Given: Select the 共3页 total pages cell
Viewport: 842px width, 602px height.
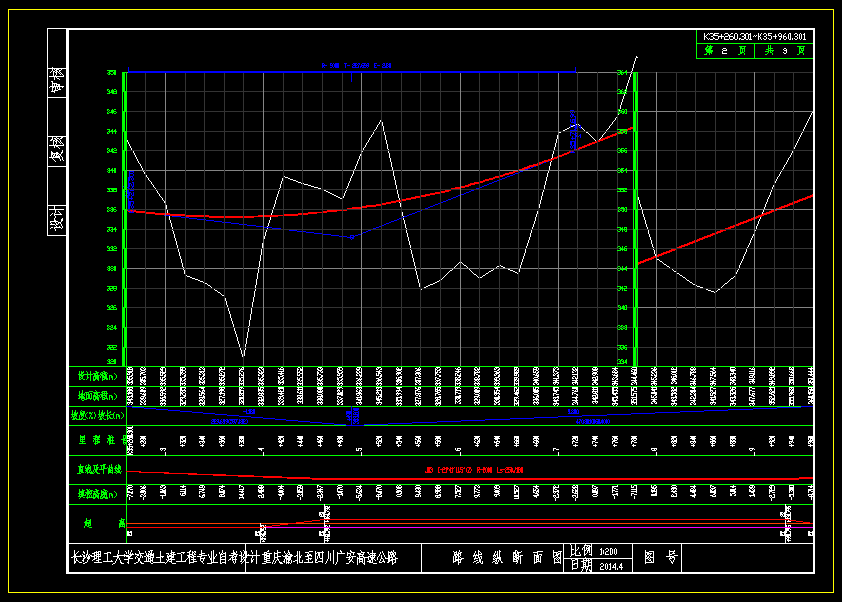Looking at the screenshot, I should (x=784, y=50).
